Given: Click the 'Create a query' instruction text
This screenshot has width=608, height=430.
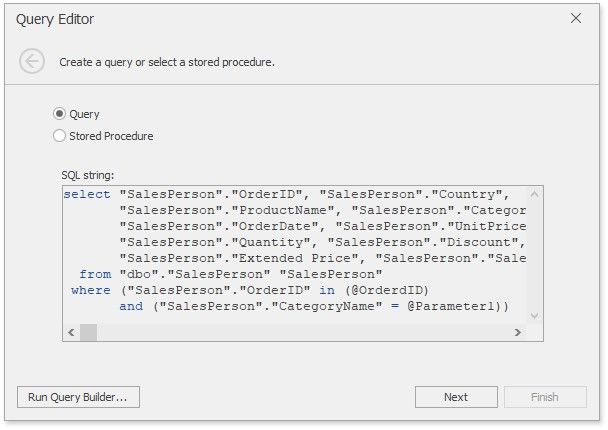Looking at the screenshot, I should [x=167, y=62].
